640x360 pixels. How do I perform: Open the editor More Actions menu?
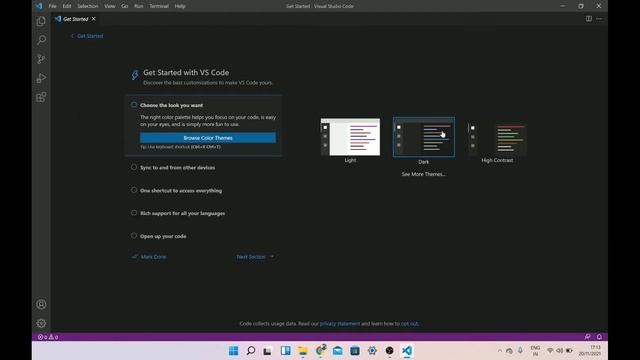(599, 19)
